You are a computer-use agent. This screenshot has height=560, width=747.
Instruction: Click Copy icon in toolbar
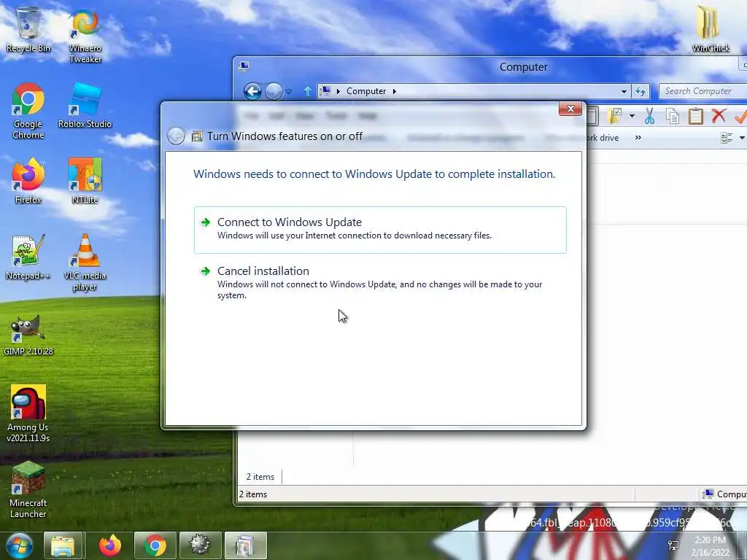672,116
